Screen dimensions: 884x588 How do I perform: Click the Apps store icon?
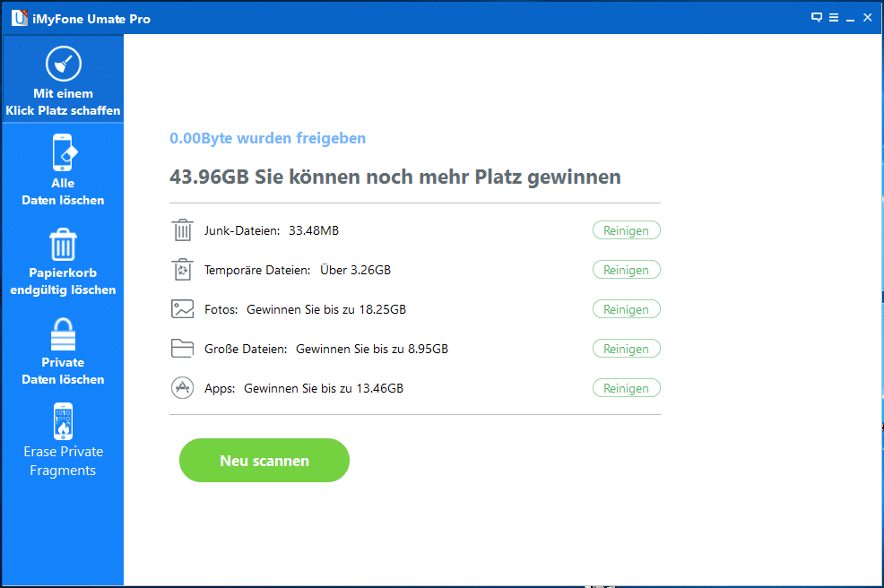[x=182, y=388]
